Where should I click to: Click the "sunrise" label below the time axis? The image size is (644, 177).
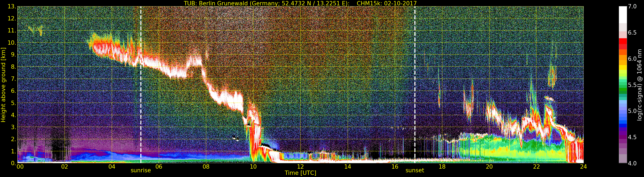(x=141, y=171)
